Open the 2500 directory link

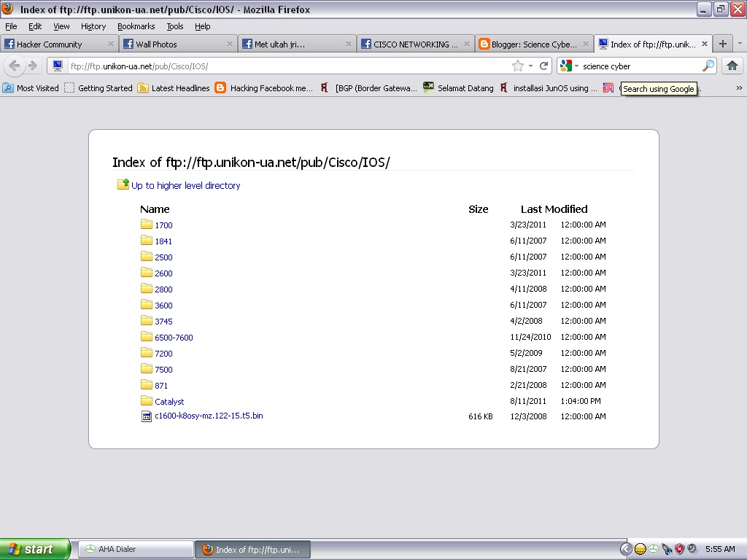click(x=163, y=257)
